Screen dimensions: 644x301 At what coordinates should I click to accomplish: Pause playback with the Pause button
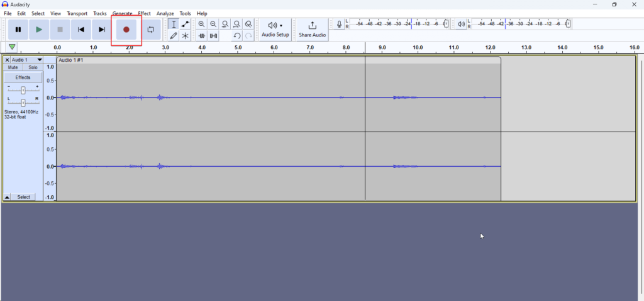coord(18,30)
